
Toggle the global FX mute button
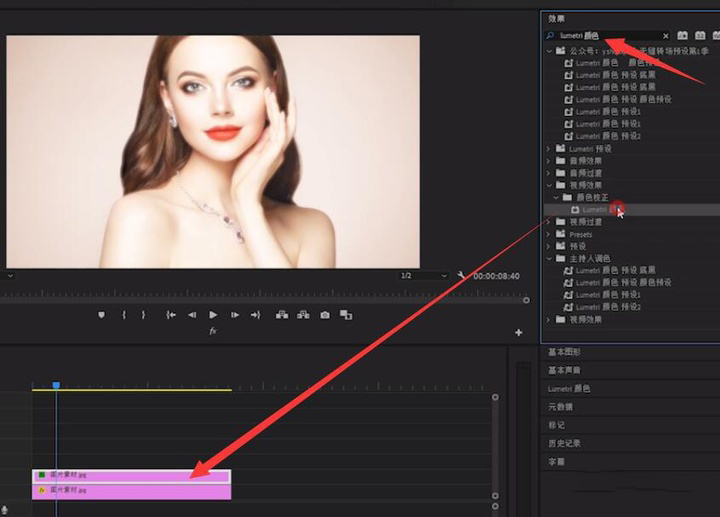[213, 331]
